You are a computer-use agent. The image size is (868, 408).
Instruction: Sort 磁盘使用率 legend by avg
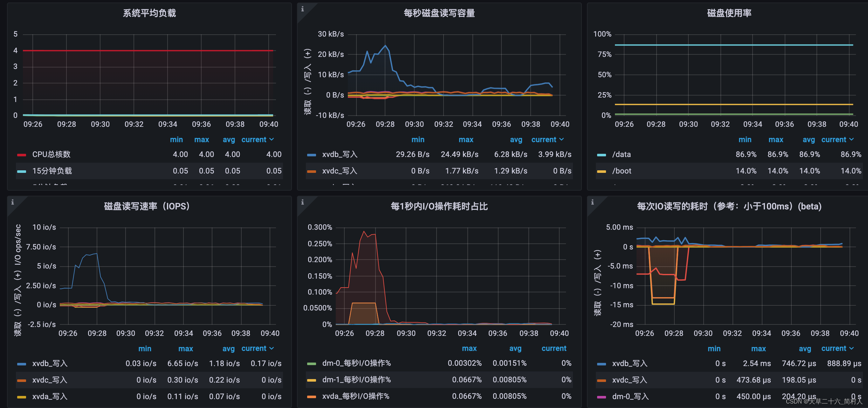pyautogui.click(x=809, y=139)
